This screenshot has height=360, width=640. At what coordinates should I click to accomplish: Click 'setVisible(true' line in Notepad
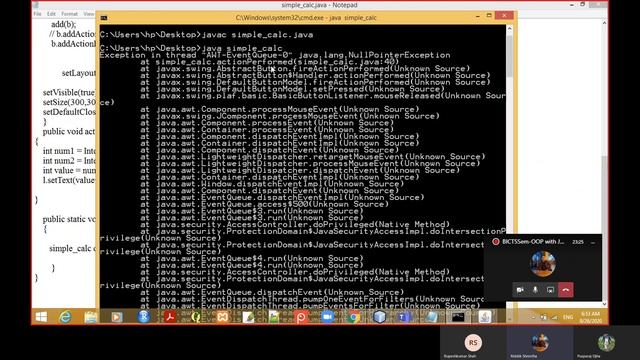click(69, 93)
